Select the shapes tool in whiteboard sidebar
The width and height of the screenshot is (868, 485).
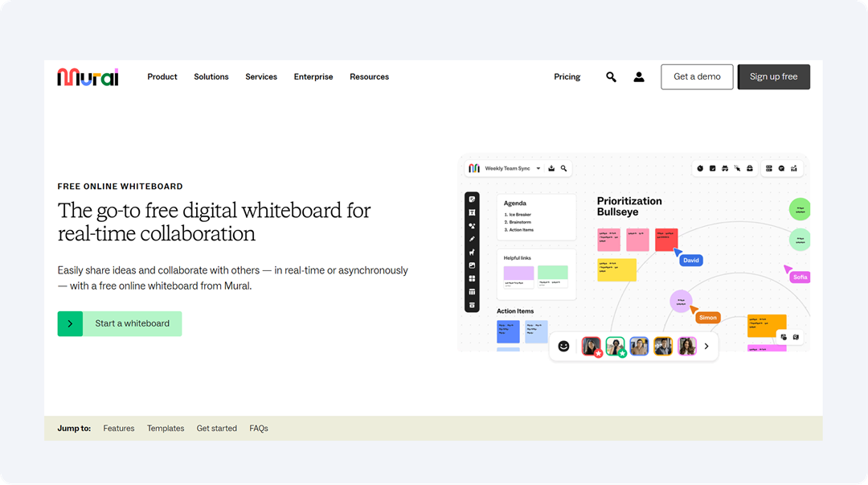(x=473, y=225)
